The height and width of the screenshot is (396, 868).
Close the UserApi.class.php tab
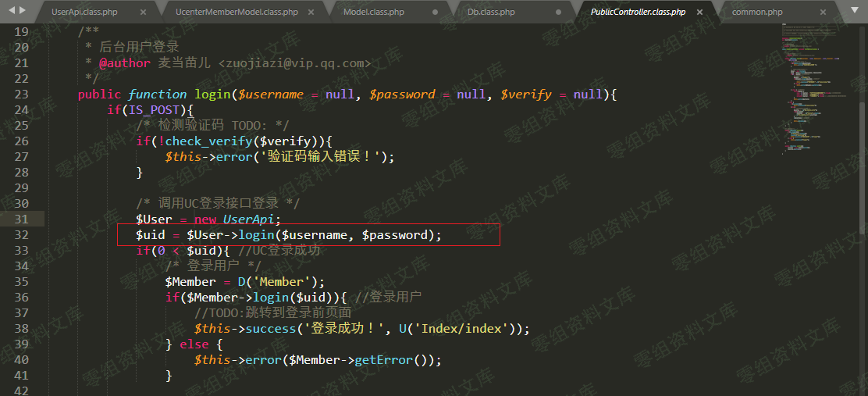[x=142, y=12]
